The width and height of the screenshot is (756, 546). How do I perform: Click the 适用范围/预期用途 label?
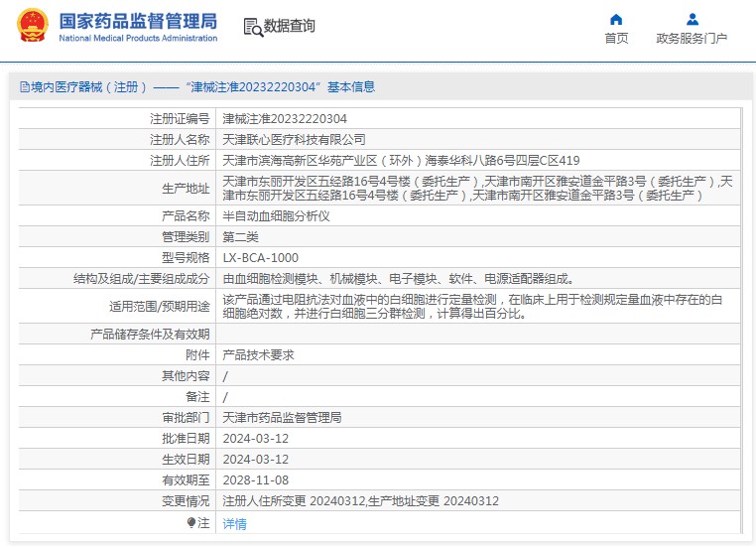point(159,307)
